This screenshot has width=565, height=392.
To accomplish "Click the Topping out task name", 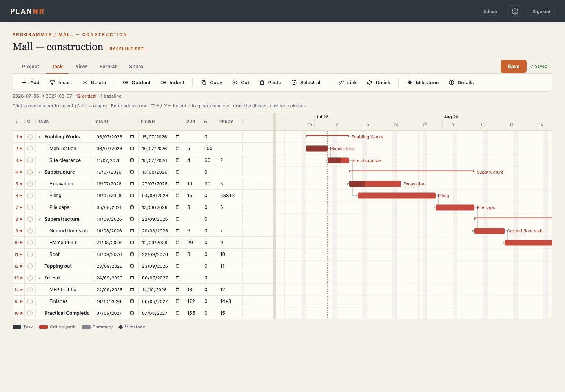I will [x=58, y=266].
